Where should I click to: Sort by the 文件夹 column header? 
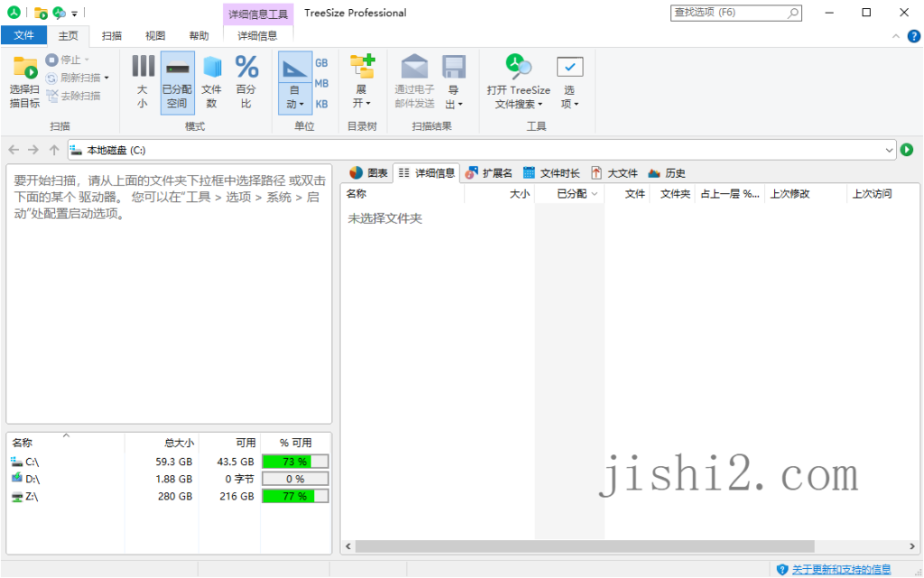coord(671,194)
